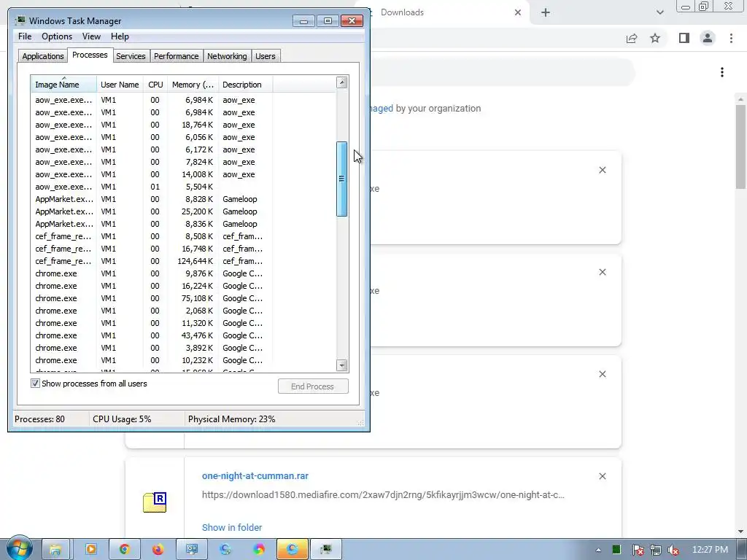Open View menu in Task Manager
The height and width of the screenshot is (560, 747).
click(91, 36)
